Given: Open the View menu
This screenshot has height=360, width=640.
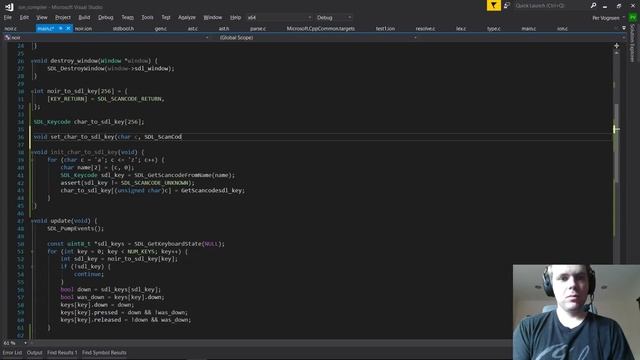Looking at the screenshot, I should click(x=42, y=18).
